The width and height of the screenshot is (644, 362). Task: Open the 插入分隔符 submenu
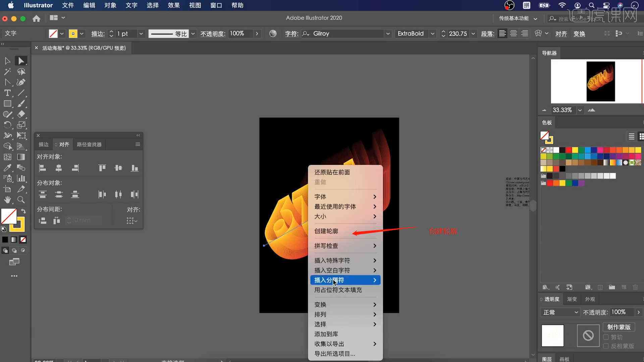tap(345, 280)
